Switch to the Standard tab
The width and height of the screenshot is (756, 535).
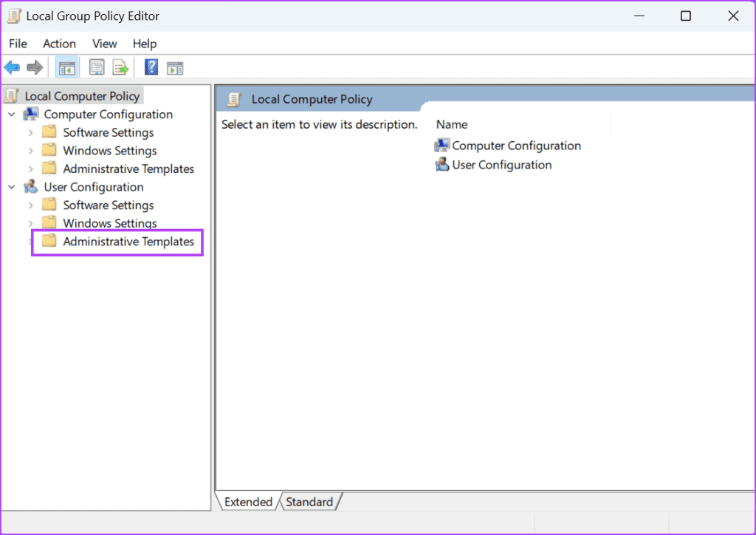point(309,502)
